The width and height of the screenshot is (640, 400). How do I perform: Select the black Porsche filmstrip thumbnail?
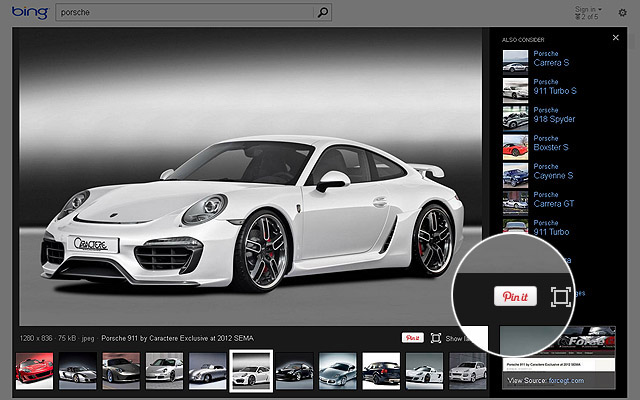294,371
